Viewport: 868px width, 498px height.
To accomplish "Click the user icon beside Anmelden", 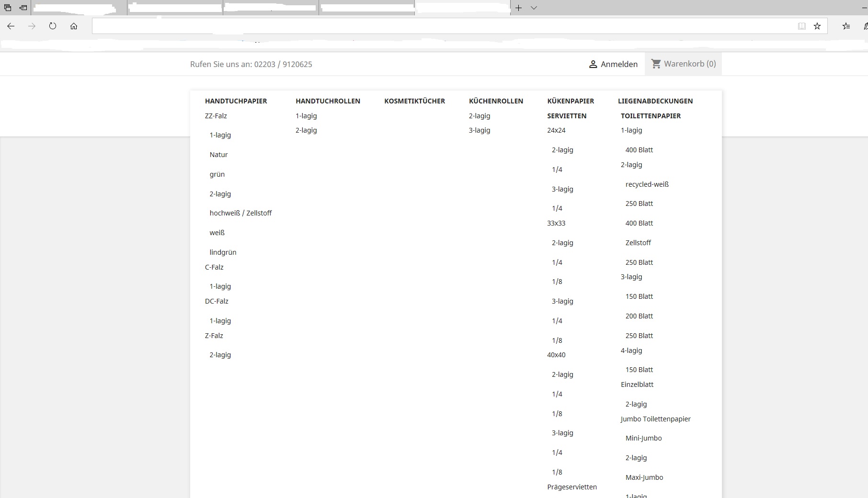I will (x=593, y=64).
